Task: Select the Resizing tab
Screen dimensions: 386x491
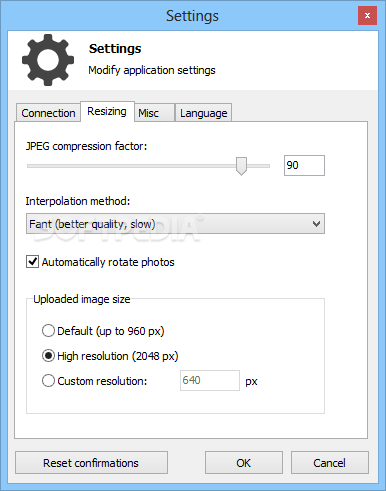Action: tap(107, 112)
